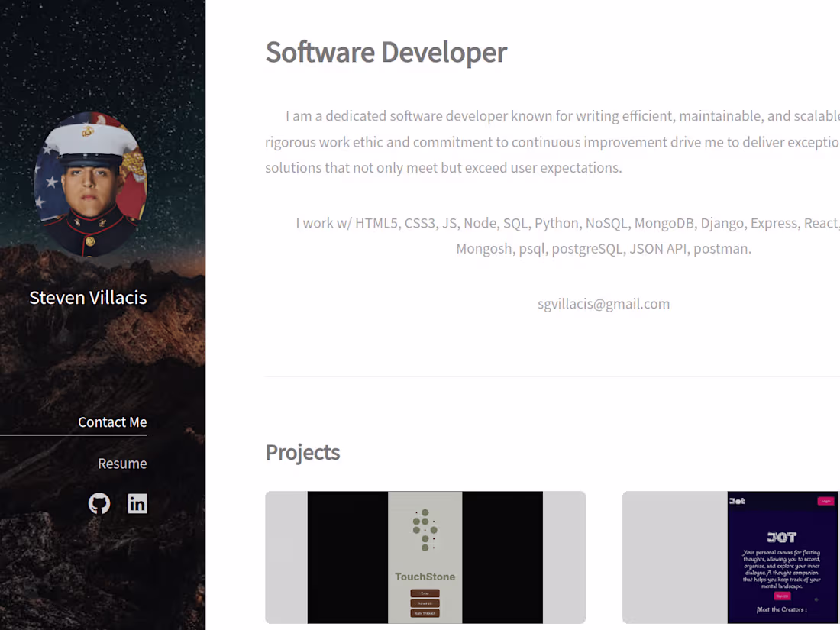The height and width of the screenshot is (630, 840).
Task: Click the Sign Up button on Jot
Action: pyautogui.click(x=783, y=596)
